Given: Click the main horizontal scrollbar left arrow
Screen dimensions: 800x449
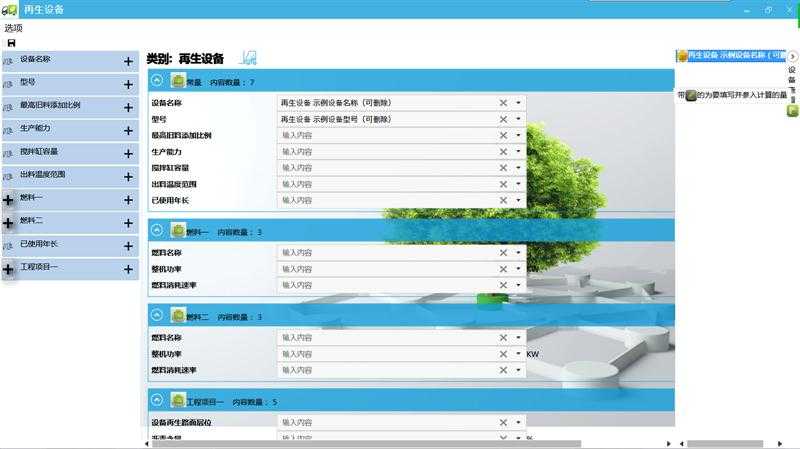Looking at the screenshot, I should tap(147, 444).
